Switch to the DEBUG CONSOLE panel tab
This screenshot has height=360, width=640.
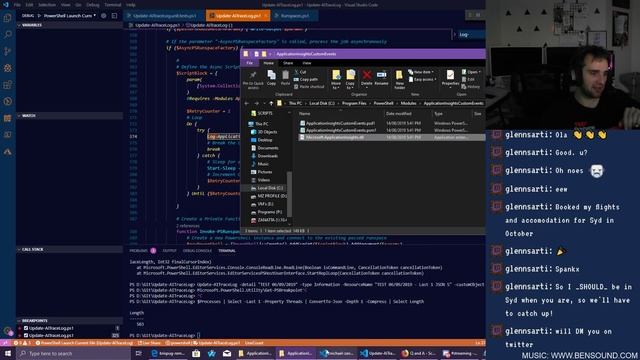[197, 251]
